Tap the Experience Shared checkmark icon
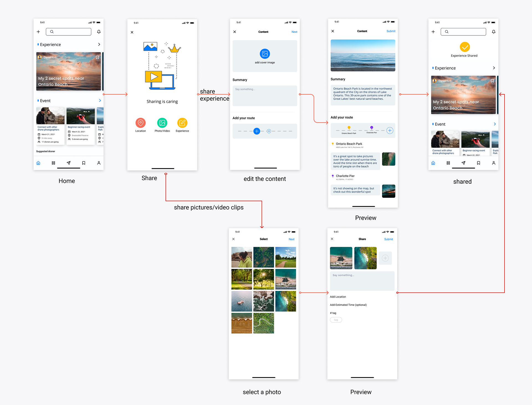This screenshot has width=532, height=405. pyautogui.click(x=465, y=47)
